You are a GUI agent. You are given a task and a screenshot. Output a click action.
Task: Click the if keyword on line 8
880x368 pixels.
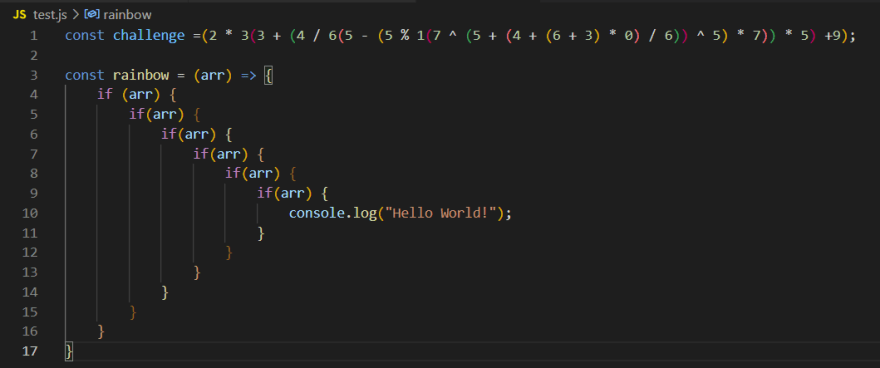pos(233,174)
